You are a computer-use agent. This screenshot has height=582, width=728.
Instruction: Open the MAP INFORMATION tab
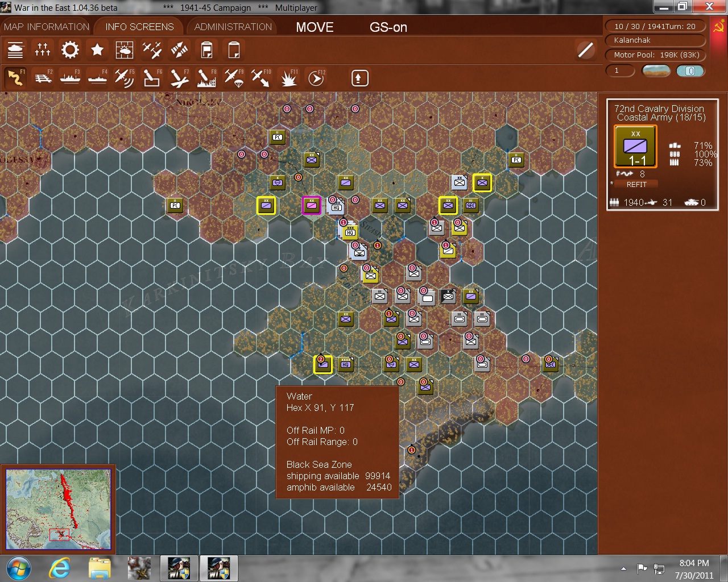click(47, 27)
